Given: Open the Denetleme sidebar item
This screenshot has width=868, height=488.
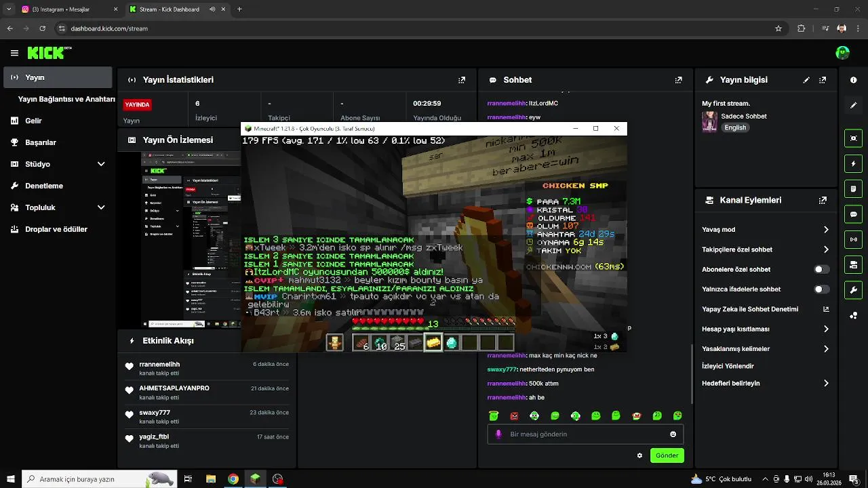Looking at the screenshot, I should 58,186.
